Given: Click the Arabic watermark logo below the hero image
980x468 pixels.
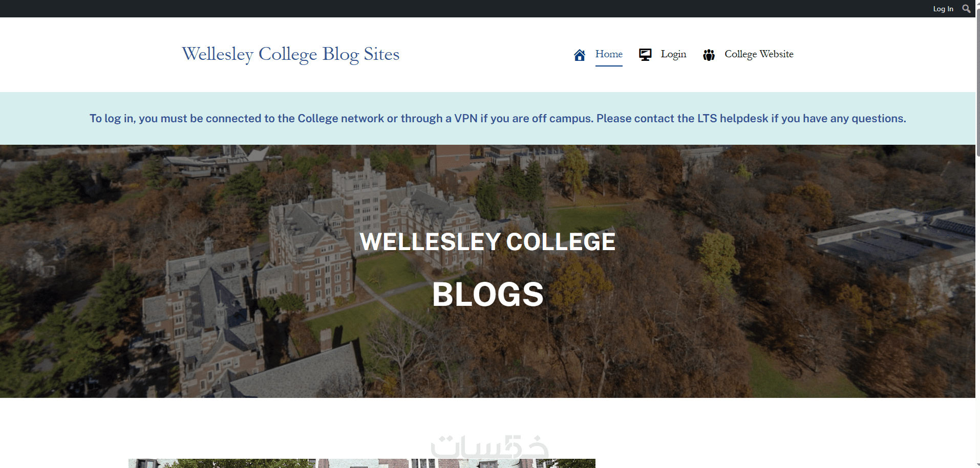Looking at the screenshot, I should click(489, 447).
